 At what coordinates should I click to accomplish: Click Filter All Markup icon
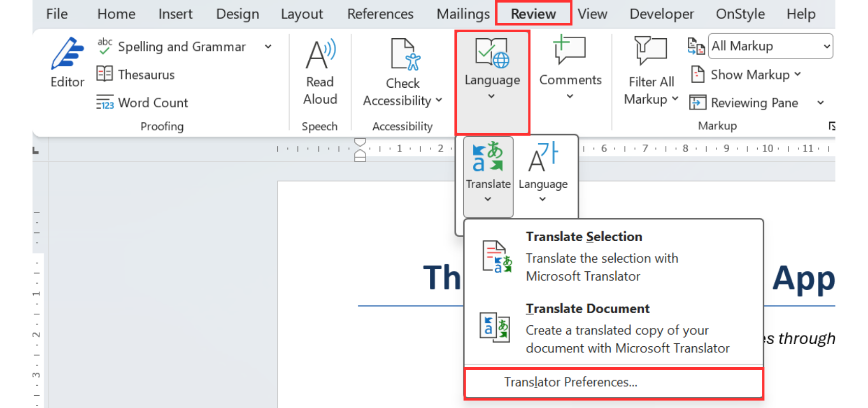(650, 51)
